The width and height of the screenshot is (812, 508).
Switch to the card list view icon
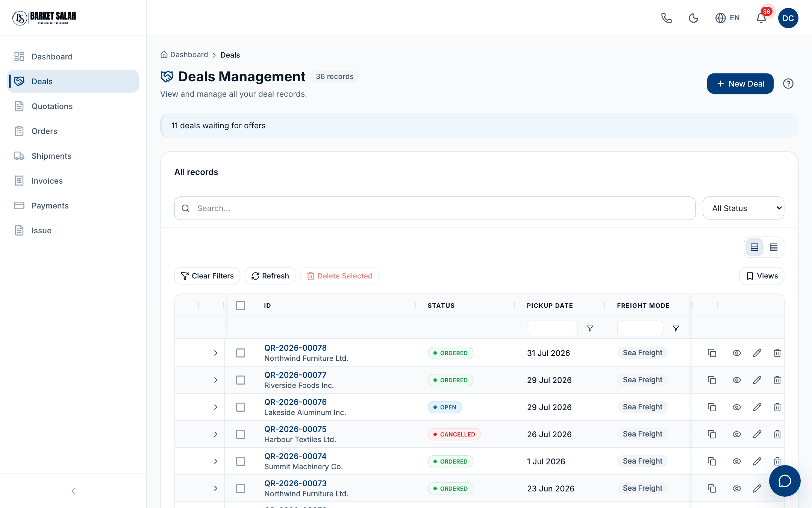click(754, 247)
